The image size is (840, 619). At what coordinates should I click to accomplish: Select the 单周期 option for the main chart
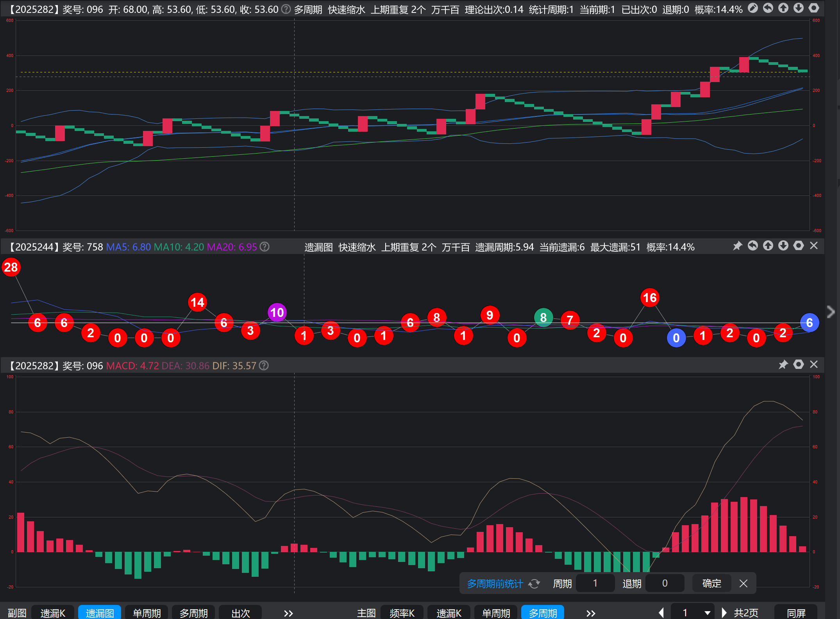pyautogui.click(x=496, y=613)
